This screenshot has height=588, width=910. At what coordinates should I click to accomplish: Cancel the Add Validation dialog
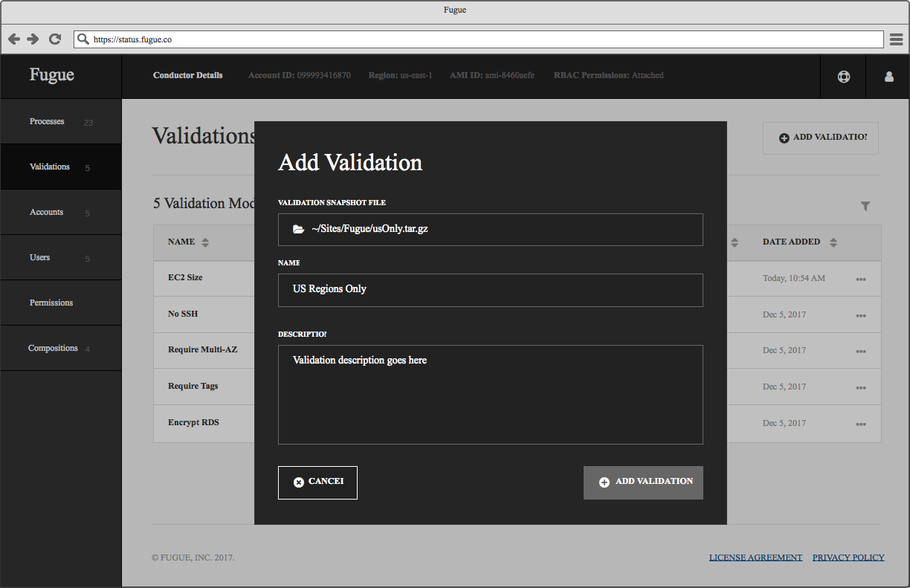pos(317,482)
